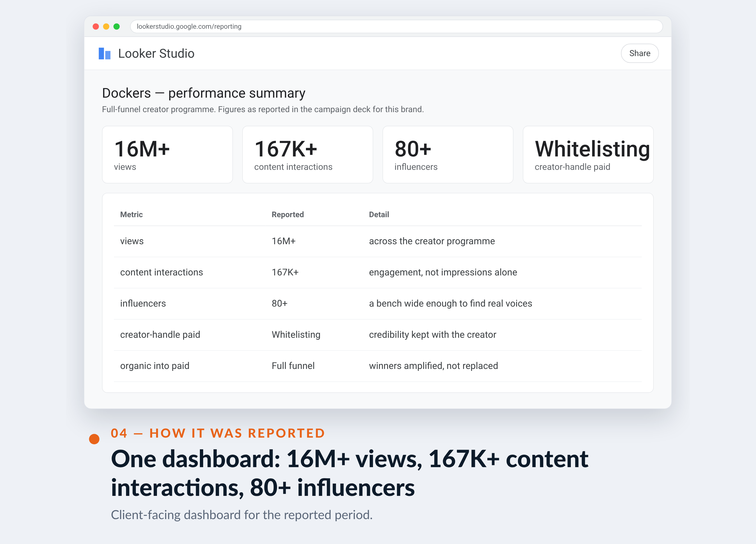
Task: Click the Share button
Action: click(x=639, y=53)
